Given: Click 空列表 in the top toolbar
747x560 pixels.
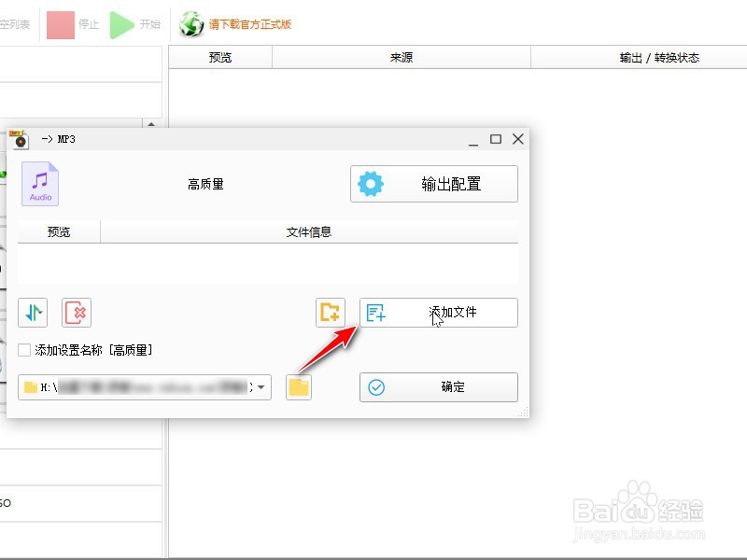Looking at the screenshot, I should pyautogui.click(x=15, y=23).
